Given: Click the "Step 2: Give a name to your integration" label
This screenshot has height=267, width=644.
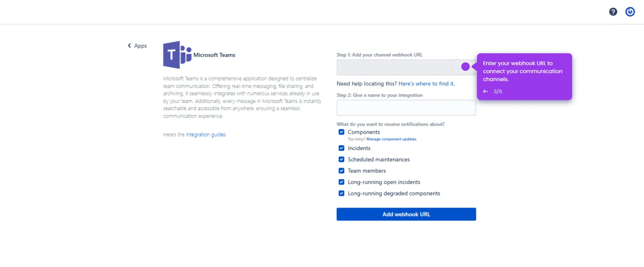Looking at the screenshot, I should (x=379, y=95).
